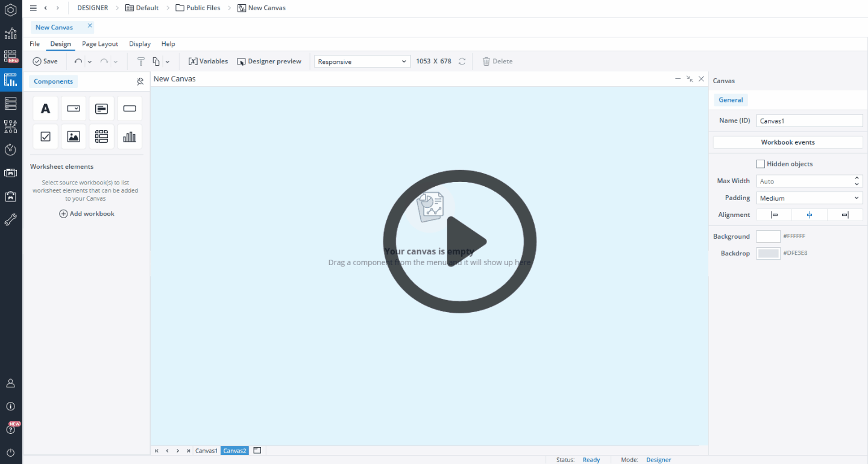Select the Chart component icon

pos(130,137)
